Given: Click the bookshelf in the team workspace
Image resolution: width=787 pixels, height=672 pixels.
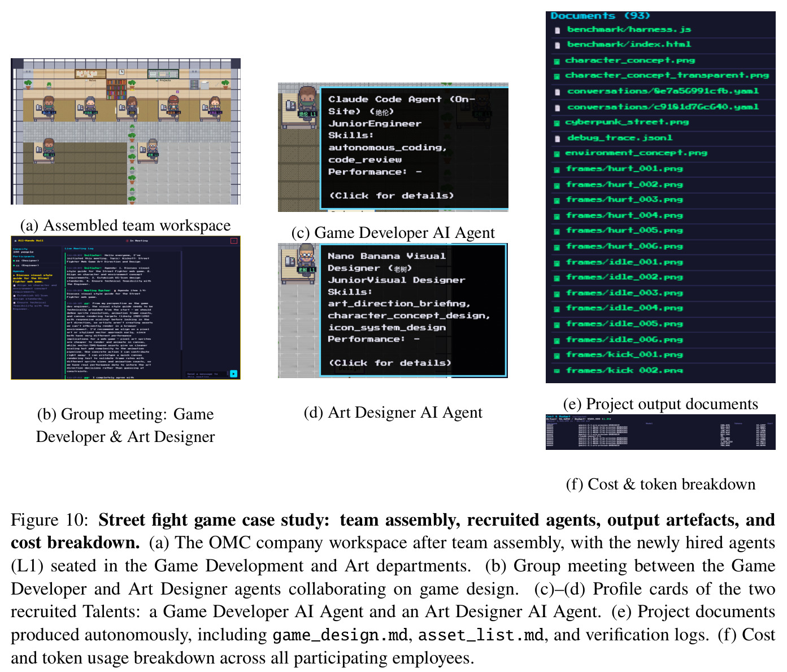Looking at the screenshot, I should (x=116, y=89).
